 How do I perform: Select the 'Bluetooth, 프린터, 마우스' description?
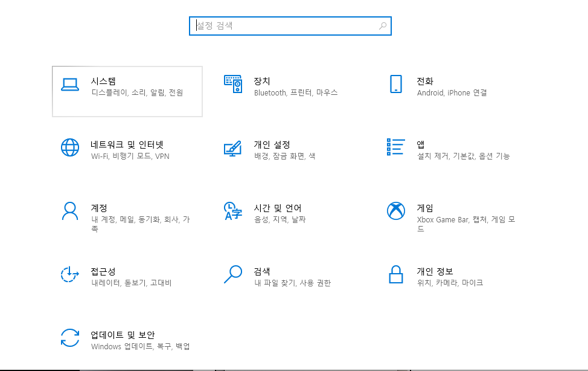(296, 93)
